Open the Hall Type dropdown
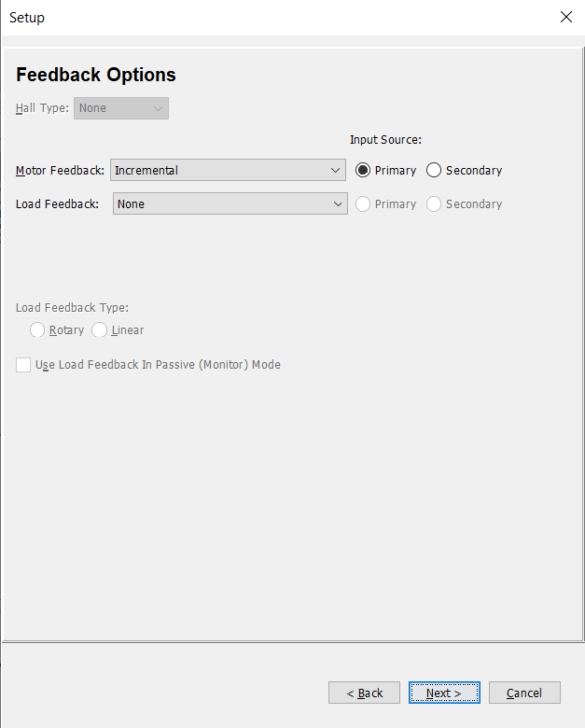 121,108
